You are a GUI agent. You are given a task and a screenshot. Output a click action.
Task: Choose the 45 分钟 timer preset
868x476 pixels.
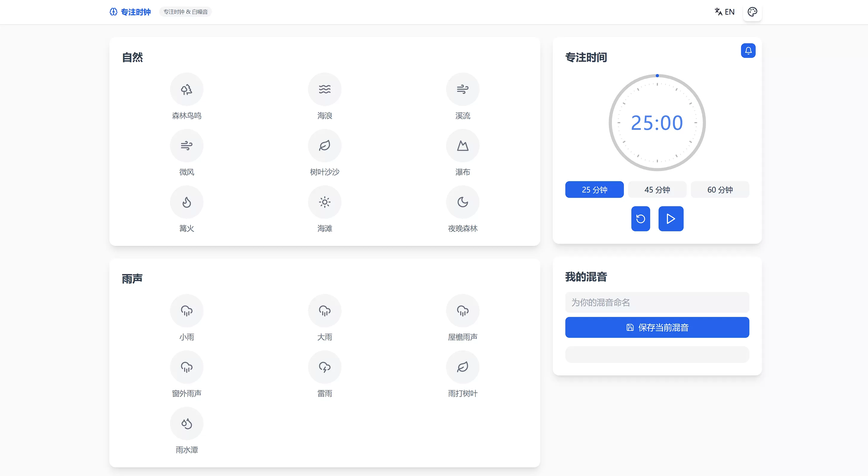(657, 190)
